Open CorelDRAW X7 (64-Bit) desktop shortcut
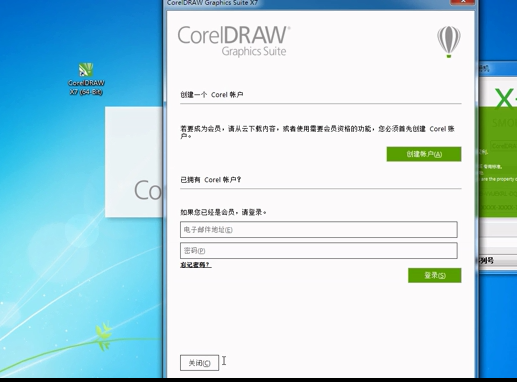 coord(86,79)
